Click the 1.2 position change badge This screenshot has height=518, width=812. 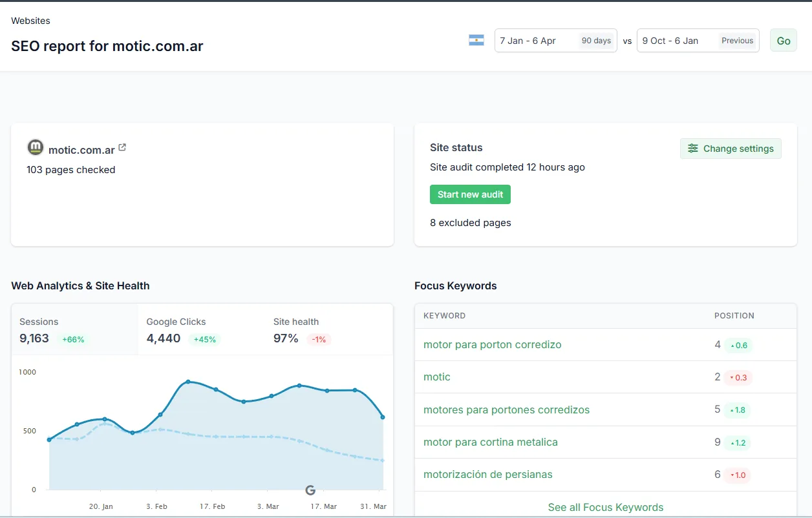[738, 442]
